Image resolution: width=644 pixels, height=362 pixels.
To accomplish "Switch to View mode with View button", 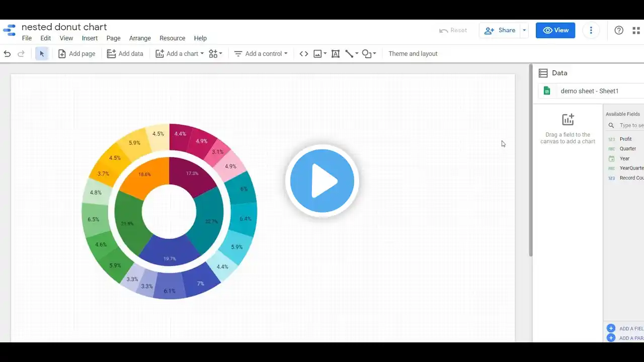I will coord(555,30).
